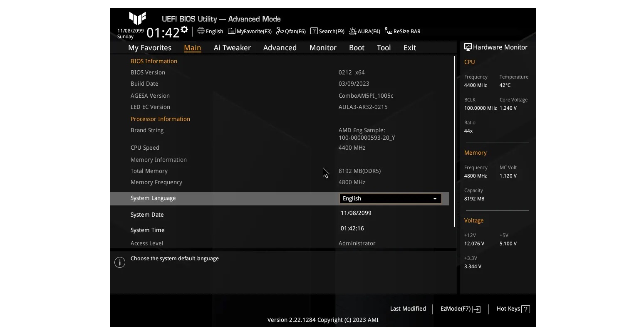Select the Exit tab

pyautogui.click(x=409, y=48)
